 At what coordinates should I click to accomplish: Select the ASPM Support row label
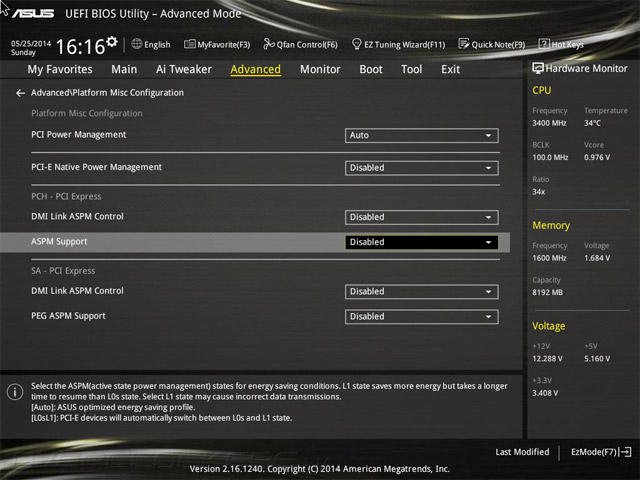pos(59,242)
